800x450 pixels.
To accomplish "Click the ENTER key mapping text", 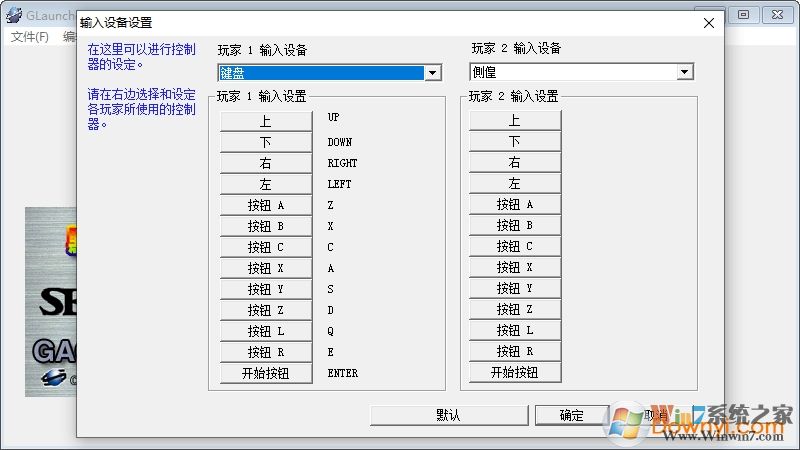I will [342, 373].
